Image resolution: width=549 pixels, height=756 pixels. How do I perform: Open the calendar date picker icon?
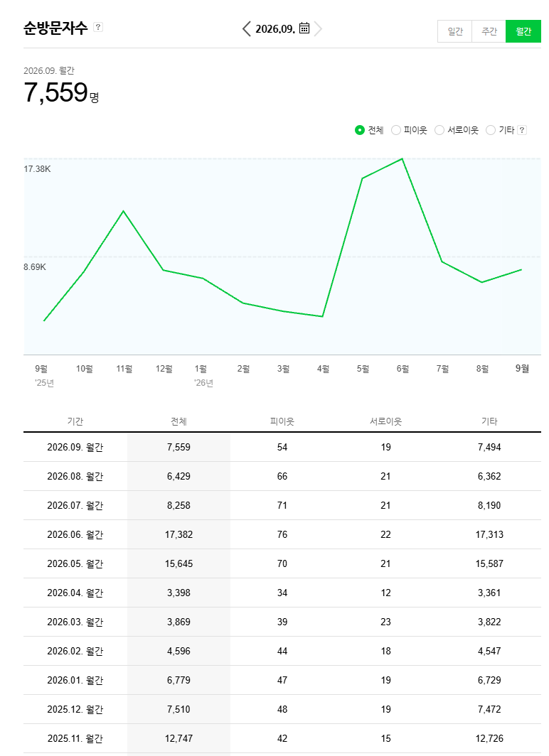(304, 28)
